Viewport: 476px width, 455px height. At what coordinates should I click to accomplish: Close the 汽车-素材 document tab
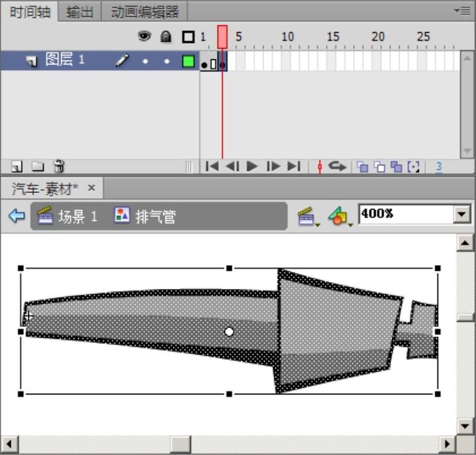[91, 188]
